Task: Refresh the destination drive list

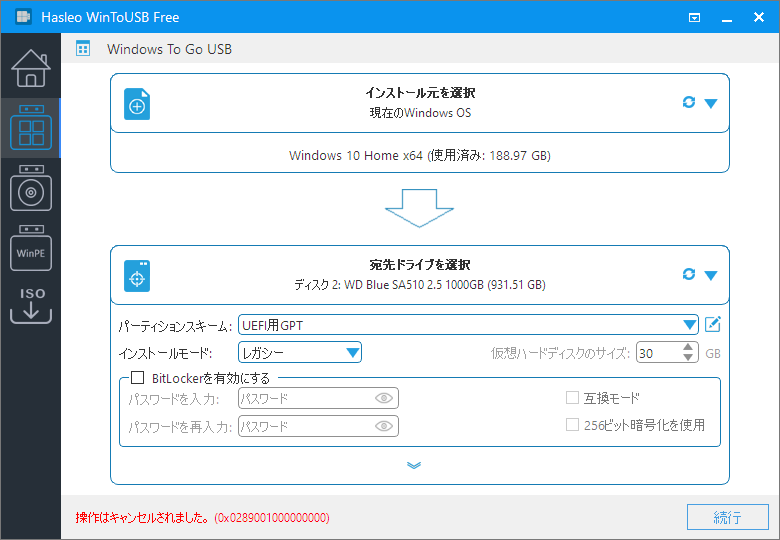Action: [x=688, y=274]
